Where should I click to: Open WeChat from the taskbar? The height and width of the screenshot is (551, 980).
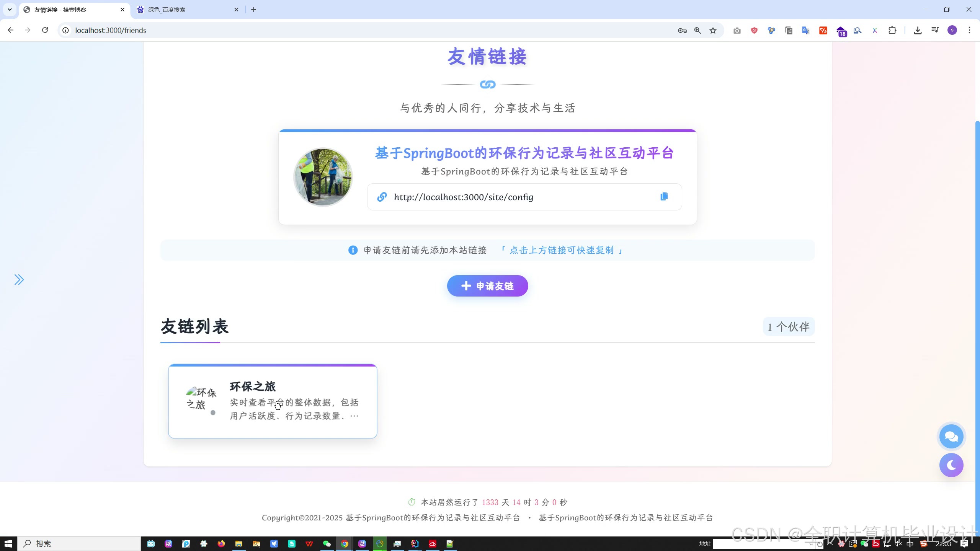(327, 544)
